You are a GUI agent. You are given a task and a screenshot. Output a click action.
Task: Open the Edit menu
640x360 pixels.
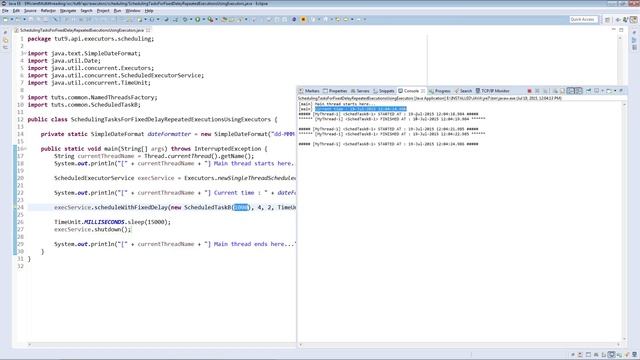[16, 11]
